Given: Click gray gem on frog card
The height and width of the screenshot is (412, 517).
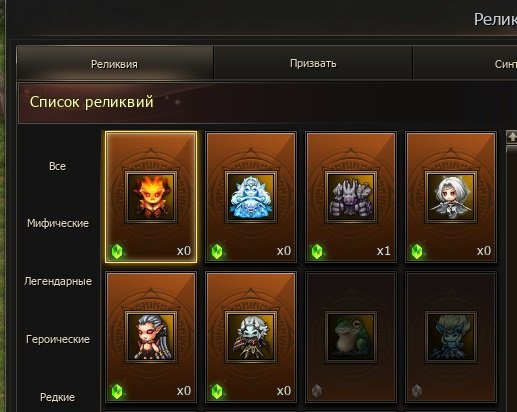Looking at the screenshot, I should (317, 391).
